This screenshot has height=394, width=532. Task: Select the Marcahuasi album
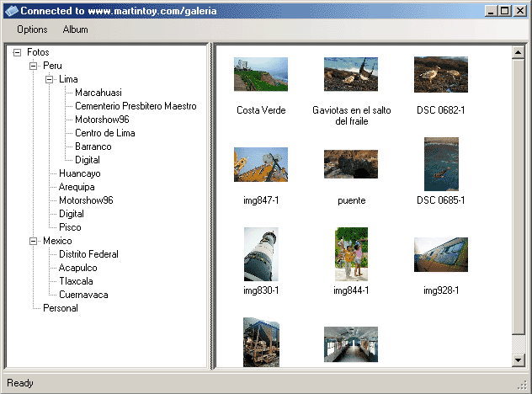click(x=98, y=93)
